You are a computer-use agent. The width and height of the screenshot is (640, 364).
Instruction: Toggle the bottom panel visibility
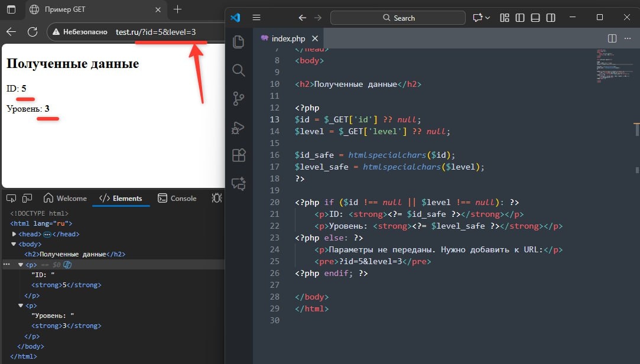pos(535,18)
